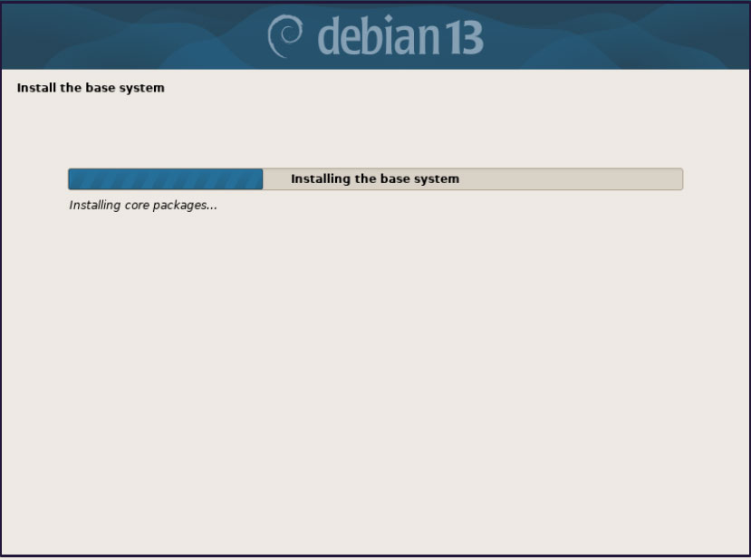The image size is (751, 560).
Task: Click the 'debian' wordmark in banner
Action: point(379,36)
